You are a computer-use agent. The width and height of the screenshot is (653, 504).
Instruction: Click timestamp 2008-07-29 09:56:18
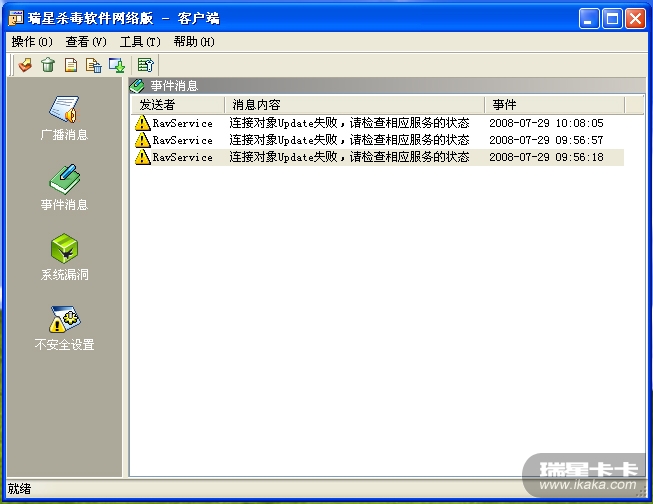pyautogui.click(x=546, y=157)
